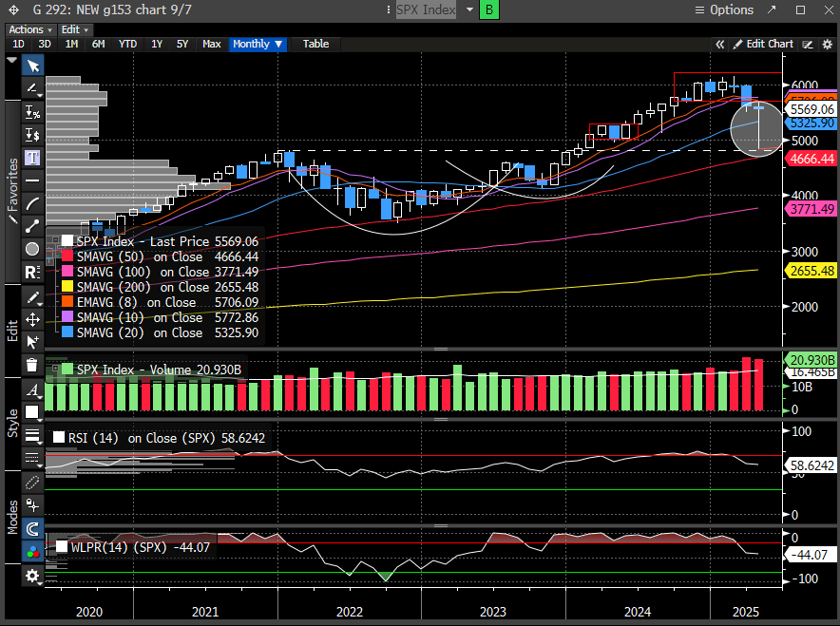Select the arc curve drawing tool
Screen dimensions: 840x626
coord(32,203)
